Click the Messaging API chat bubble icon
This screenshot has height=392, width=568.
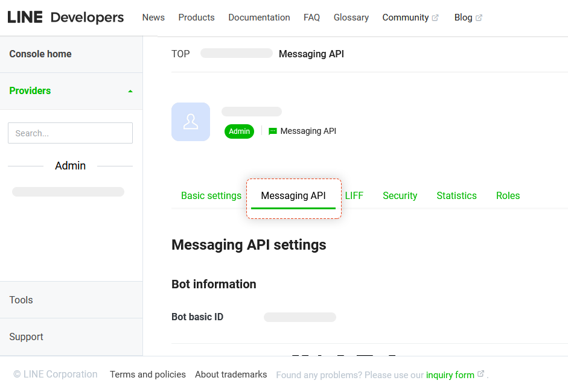click(x=272, y=131)
